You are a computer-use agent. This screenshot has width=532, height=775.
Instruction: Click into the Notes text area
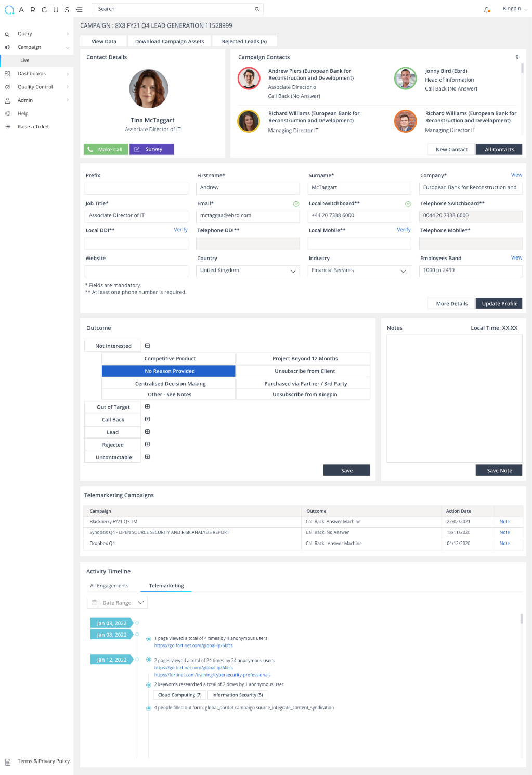coord(455,398)
